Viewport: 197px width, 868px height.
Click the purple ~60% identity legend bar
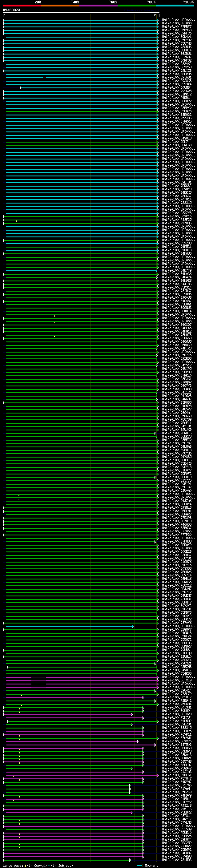pyautogui.click(x=99, y=6)
